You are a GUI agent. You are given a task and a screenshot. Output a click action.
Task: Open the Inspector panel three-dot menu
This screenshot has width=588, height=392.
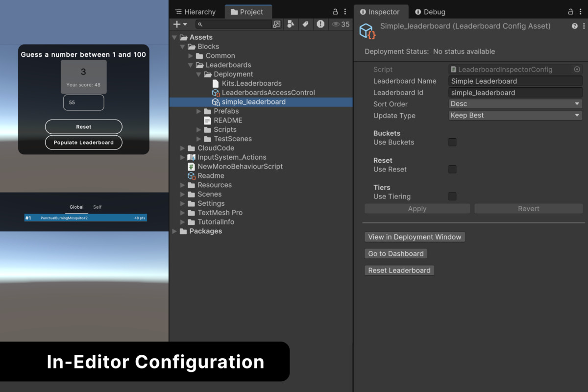coord(581,12)
